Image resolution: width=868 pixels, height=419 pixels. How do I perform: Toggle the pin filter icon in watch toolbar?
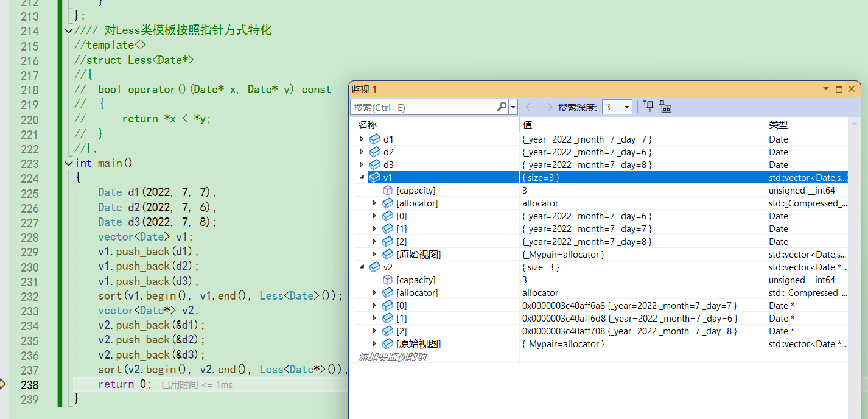coord(649,107)
